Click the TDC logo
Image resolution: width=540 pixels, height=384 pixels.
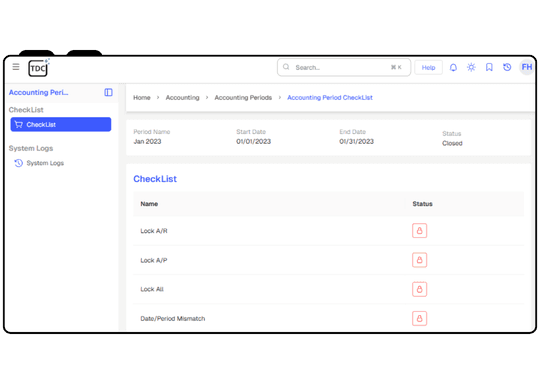click(39, 68)
